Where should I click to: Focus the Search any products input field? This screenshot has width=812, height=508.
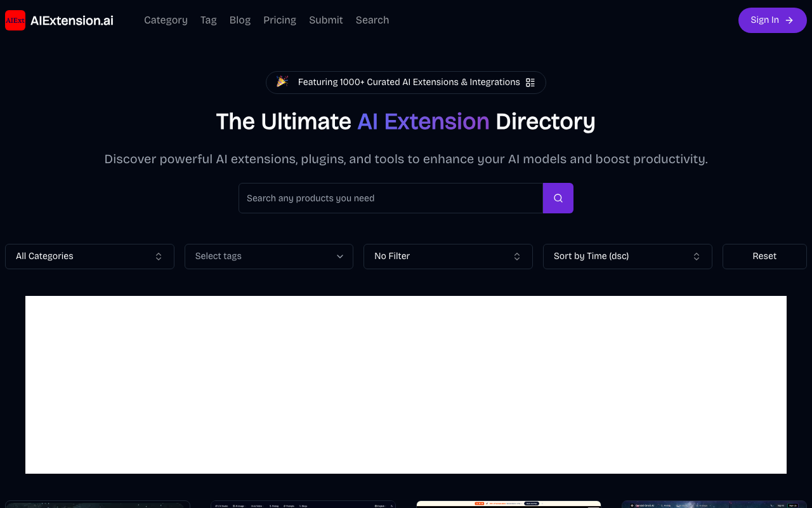pyautogui.click(x=391, y=198)
